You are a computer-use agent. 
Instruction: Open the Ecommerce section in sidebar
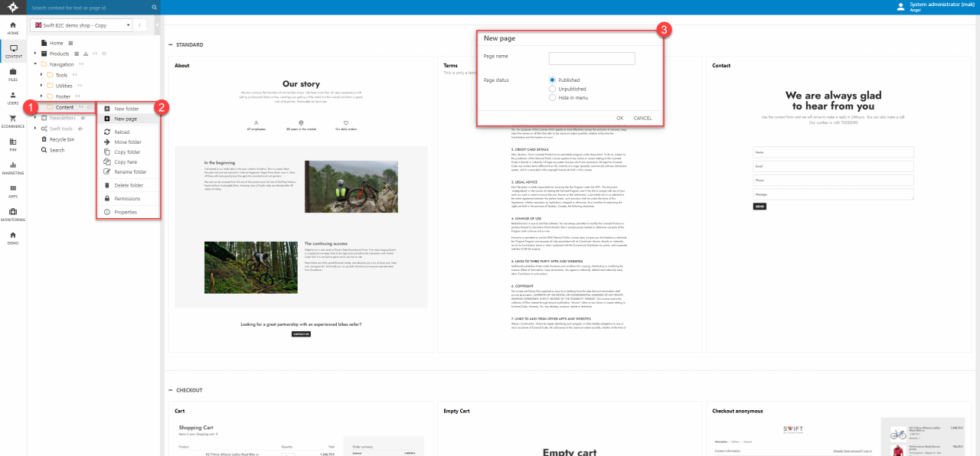point(13,121)
